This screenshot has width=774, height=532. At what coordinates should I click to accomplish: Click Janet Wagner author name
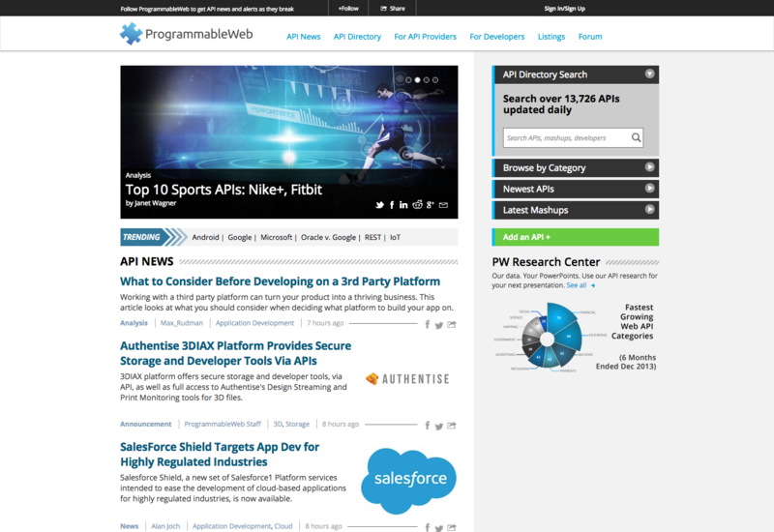[x=155, y=203]
